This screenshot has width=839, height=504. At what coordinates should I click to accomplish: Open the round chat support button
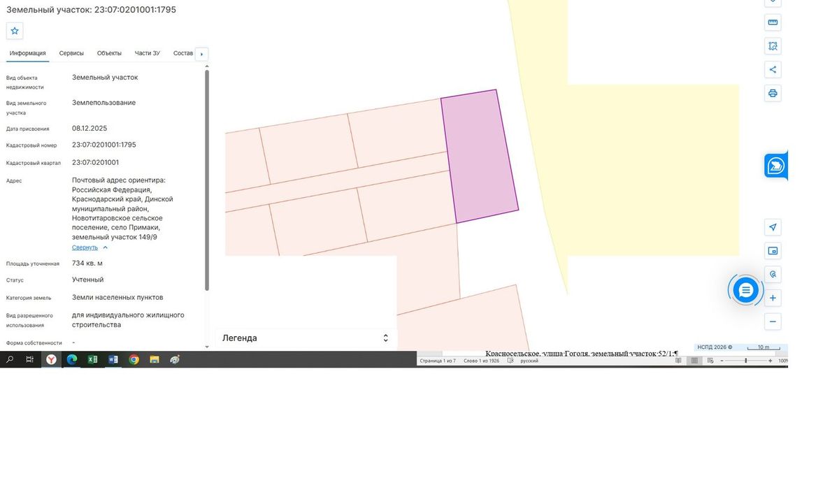pos(745,289)
